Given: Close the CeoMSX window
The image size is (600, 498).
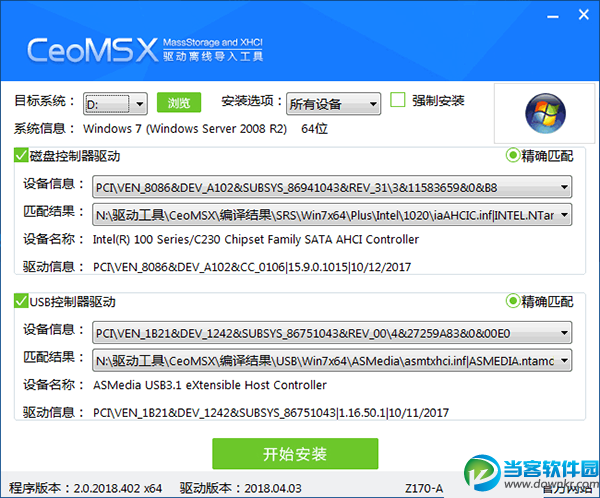Looking at the screenshot, I should pyautogui.click(x=583, y=15).
